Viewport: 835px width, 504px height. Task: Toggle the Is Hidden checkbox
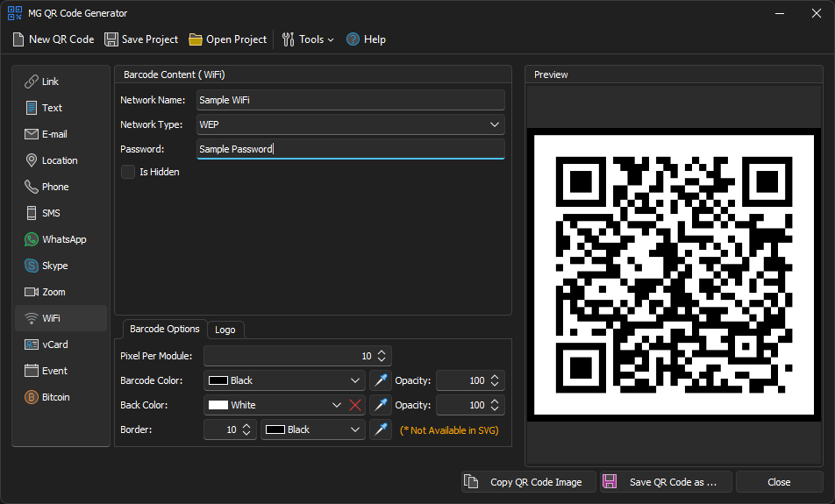click(x=128, y=172)
